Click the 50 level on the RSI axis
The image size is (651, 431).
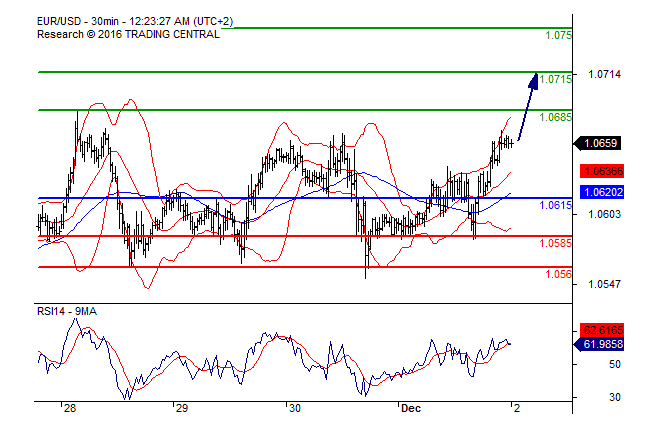coord(615,365)
